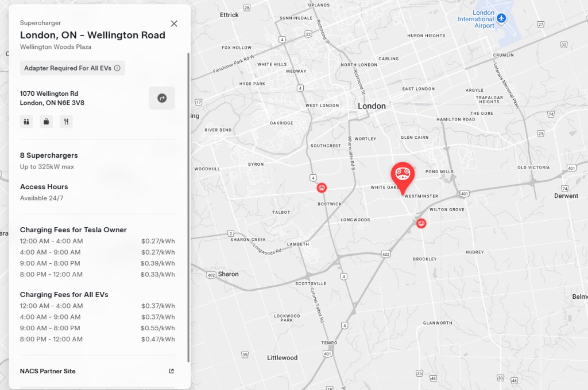
Task: Click the Charging Fees for Tesla Owner heading
Action: pos(73,230)
